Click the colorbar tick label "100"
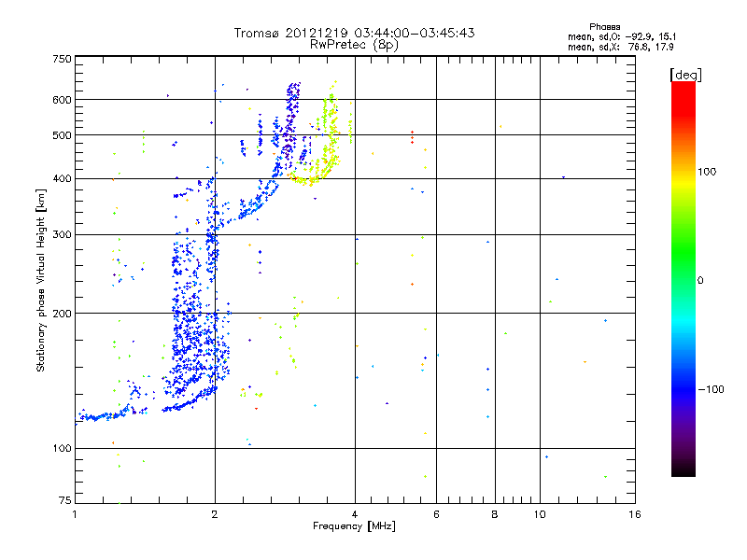The width and height of the screenshot is (747, 560). (x=707, y=172)
